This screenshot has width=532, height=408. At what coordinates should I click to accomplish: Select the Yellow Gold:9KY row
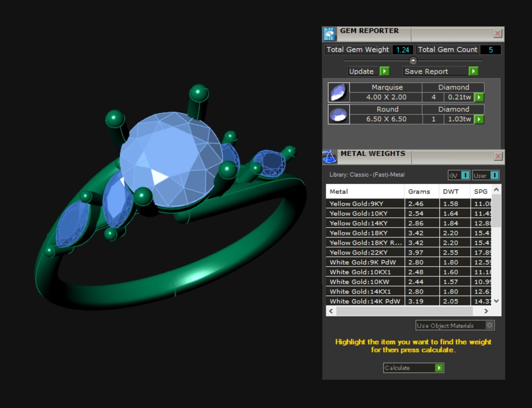click(409, 203)
